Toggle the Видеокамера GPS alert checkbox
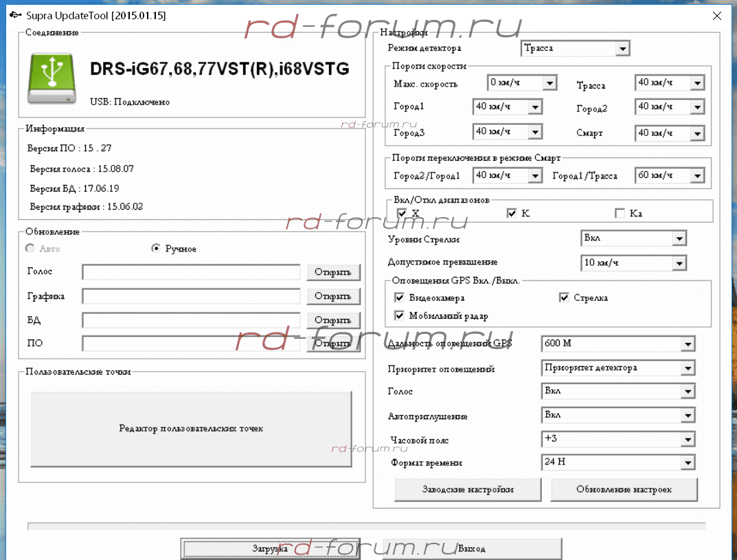Image resolution: width=737 pixels, height=560 pixels. 400,297
